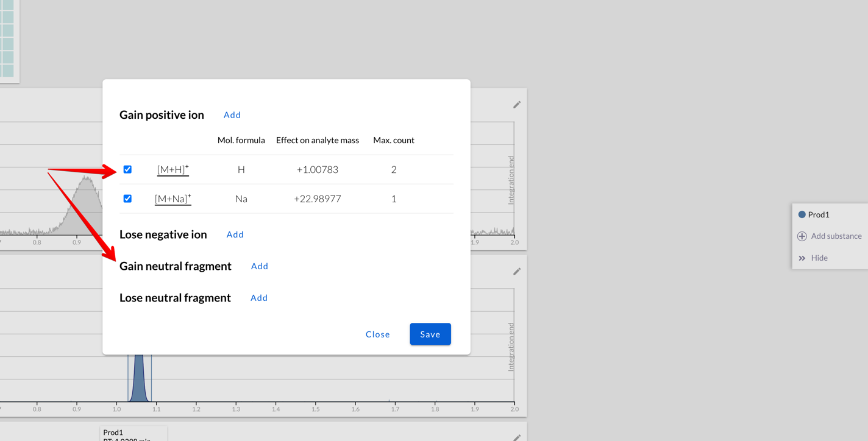Click the plate grid thumbnail at top left
Screen dimensions: 868x441
tap(7, 40)
